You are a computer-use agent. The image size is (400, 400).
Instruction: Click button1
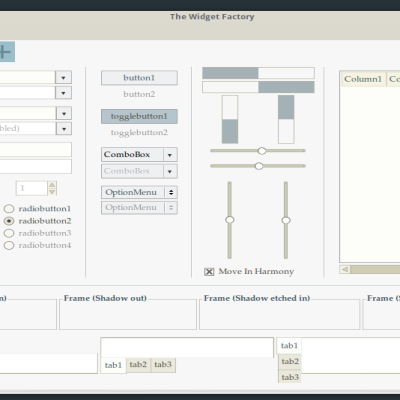pyautogui.click(x=139, y=78)
